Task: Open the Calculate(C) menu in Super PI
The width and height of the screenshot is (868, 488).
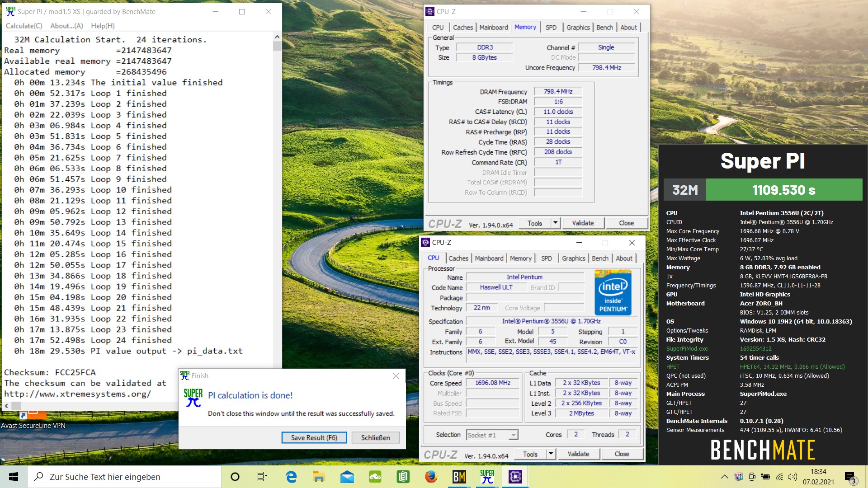Action: coord(24,26)
